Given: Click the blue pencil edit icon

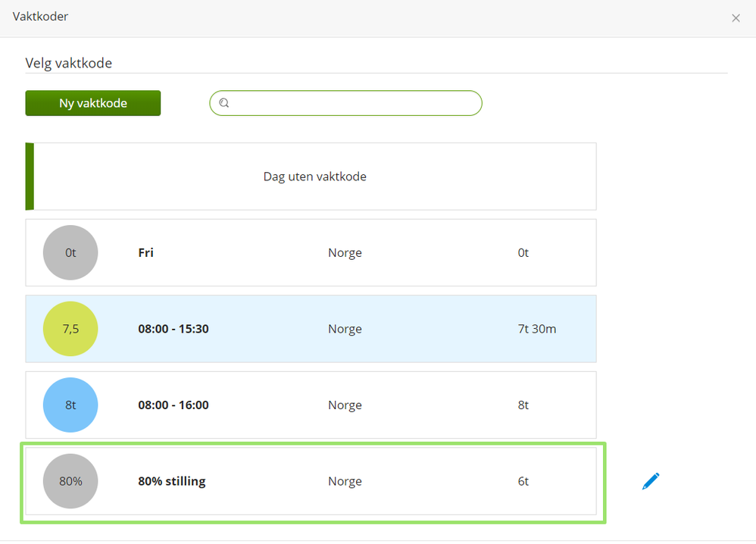Looking at the screenshot, I should point(651,481).
